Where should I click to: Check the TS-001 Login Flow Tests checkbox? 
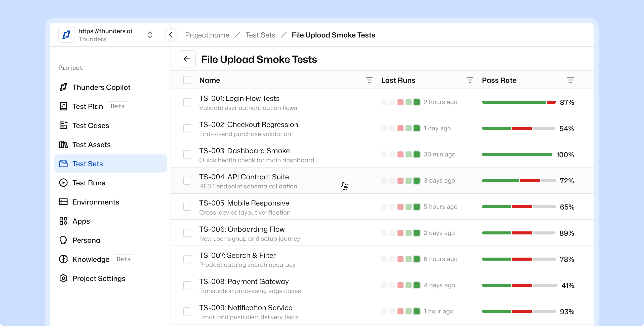187,102
